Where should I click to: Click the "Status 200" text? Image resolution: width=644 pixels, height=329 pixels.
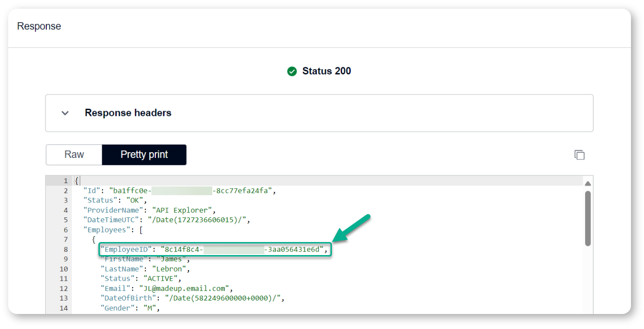(x=327, y=71)
